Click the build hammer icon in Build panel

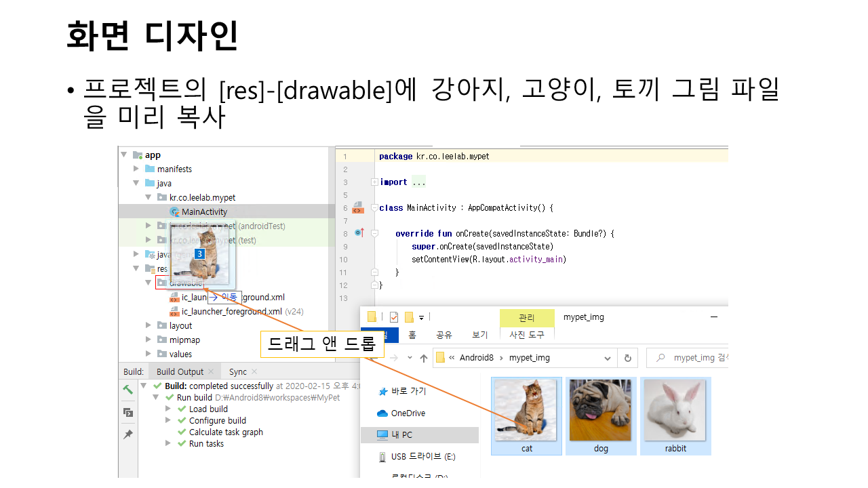point(127,390)
